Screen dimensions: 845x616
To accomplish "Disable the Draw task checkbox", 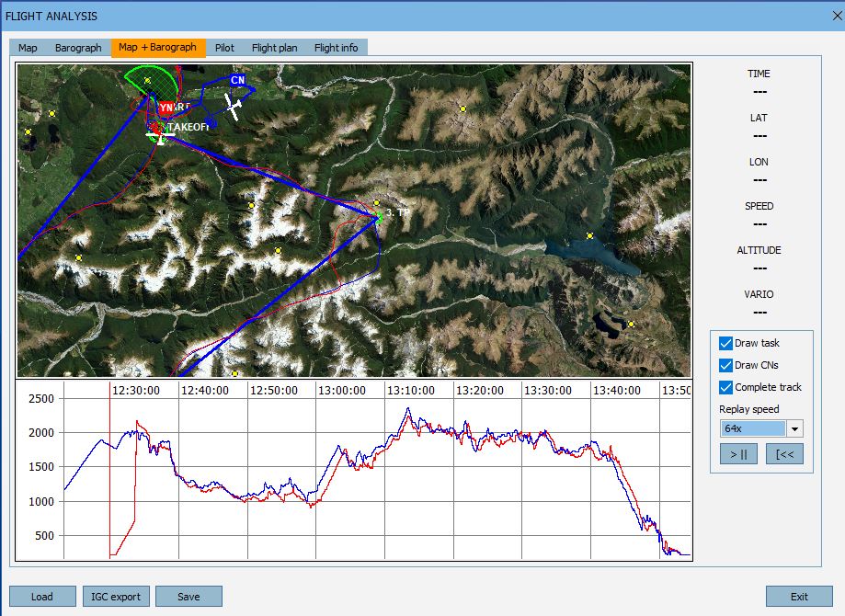I will 726,343.
